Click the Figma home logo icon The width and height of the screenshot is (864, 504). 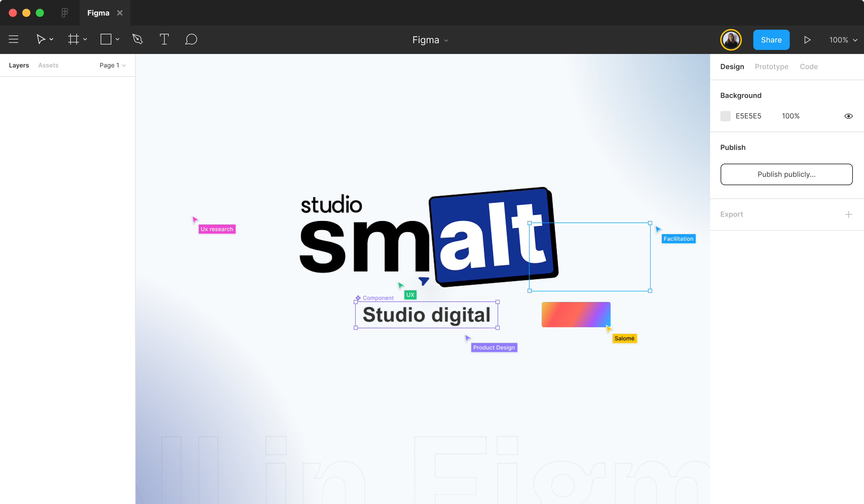click(x=64, y=13)
